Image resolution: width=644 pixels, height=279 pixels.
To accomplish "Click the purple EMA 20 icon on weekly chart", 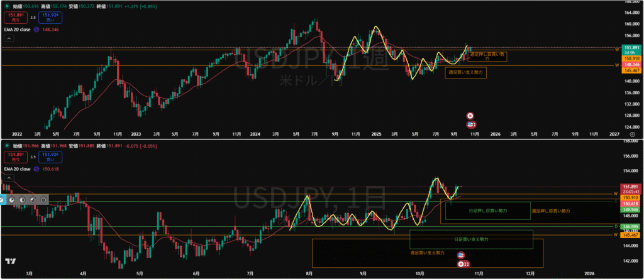I will (36, 29).
